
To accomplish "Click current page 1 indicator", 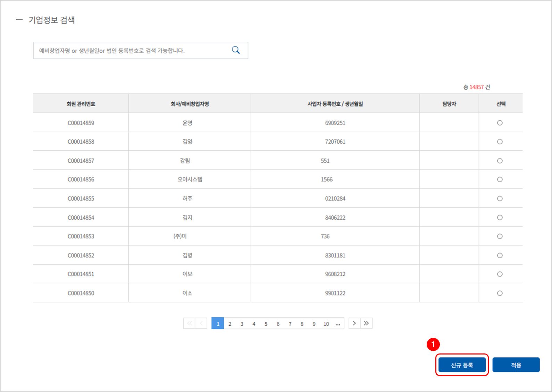I will pos(218,324).
